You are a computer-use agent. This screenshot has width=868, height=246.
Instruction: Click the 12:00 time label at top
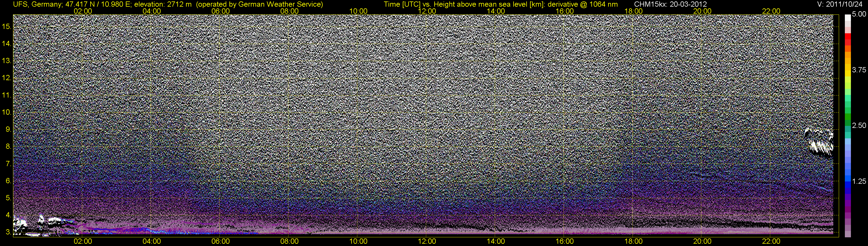pos(427,11)
